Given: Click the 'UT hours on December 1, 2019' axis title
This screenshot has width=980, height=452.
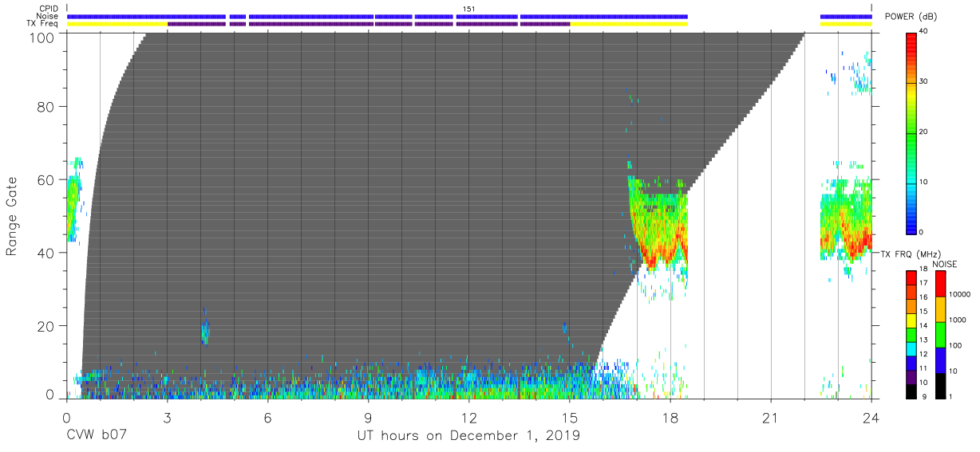Looking at the screenshot, I should click(468, 436).
